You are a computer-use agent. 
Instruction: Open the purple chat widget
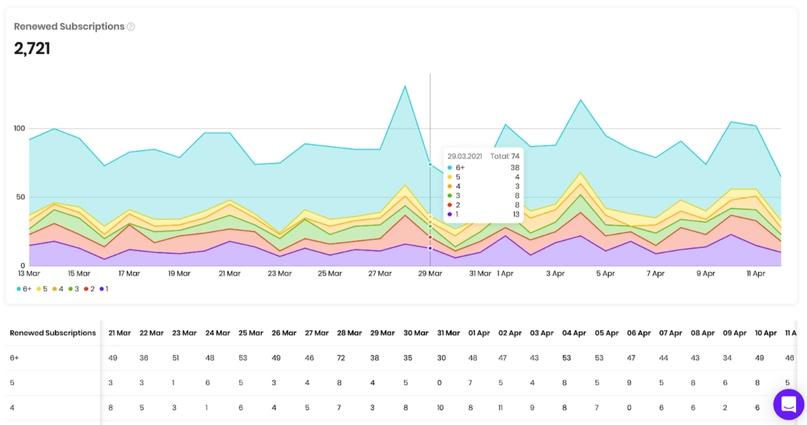pyautogui.click(x=788, y=404)
